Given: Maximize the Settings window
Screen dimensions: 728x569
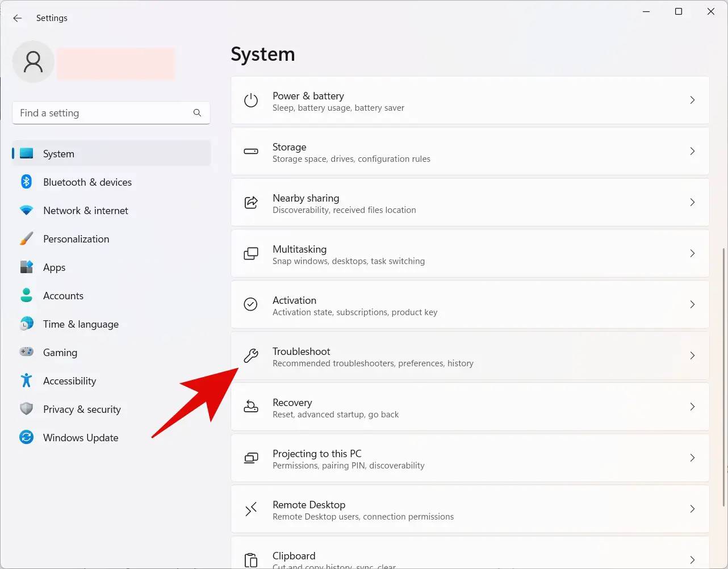Looking at the screenshot, I should point(678,11).
